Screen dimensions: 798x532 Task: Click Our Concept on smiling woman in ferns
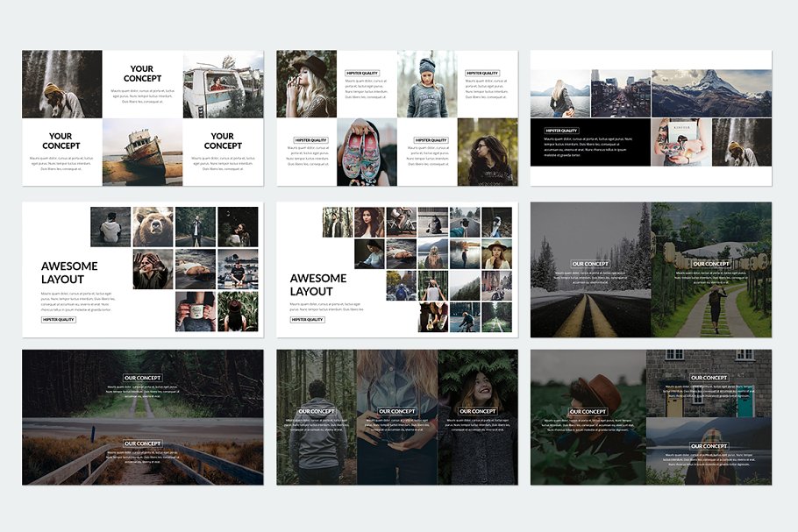click(477, 411)
